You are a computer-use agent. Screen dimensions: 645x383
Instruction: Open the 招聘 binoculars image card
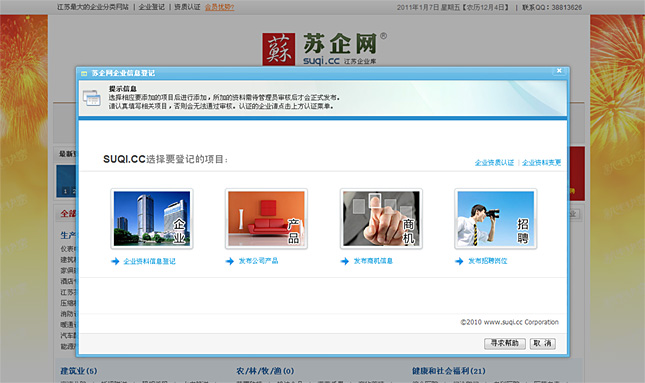496,219
